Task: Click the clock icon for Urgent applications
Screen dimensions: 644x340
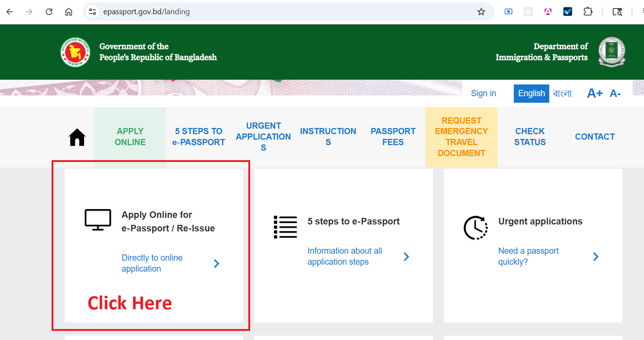Action: click(x=476, y=228)
